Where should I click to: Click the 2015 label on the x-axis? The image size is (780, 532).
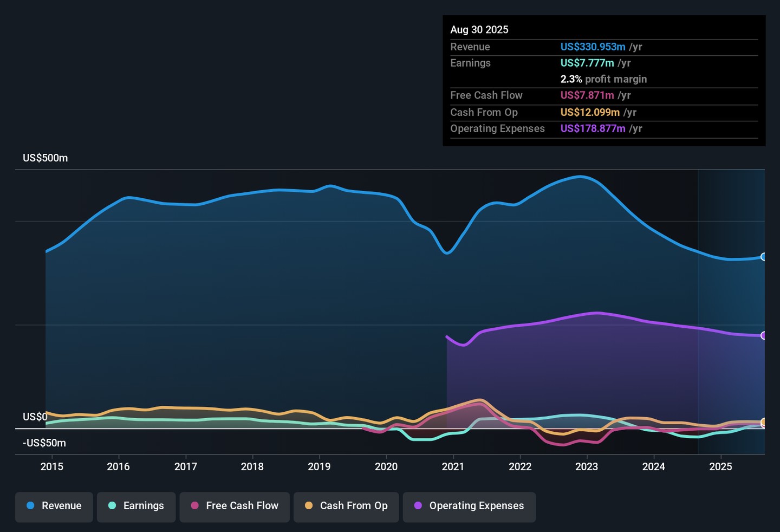tap(51, 467)
